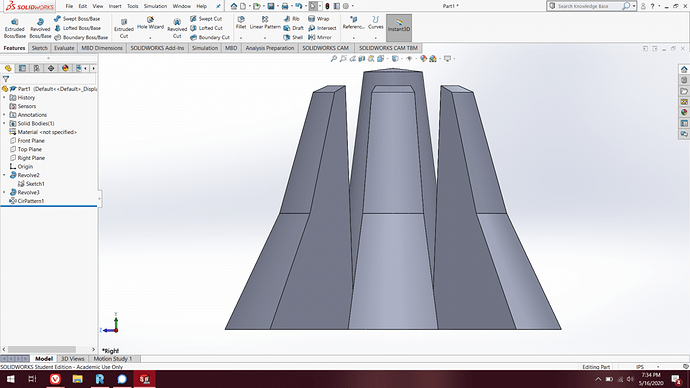Click the Section View icon
Viewport: 690px width, 388px height.
[x=362, y=59]
